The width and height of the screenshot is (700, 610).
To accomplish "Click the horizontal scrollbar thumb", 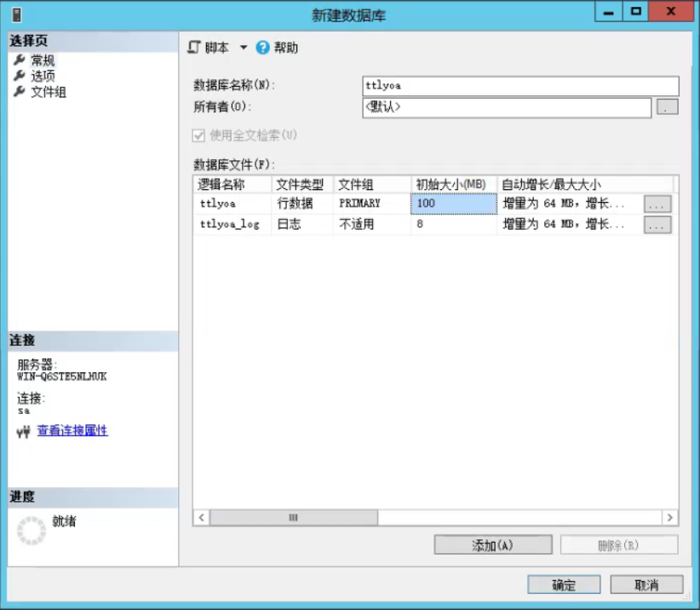I will 294,517.
